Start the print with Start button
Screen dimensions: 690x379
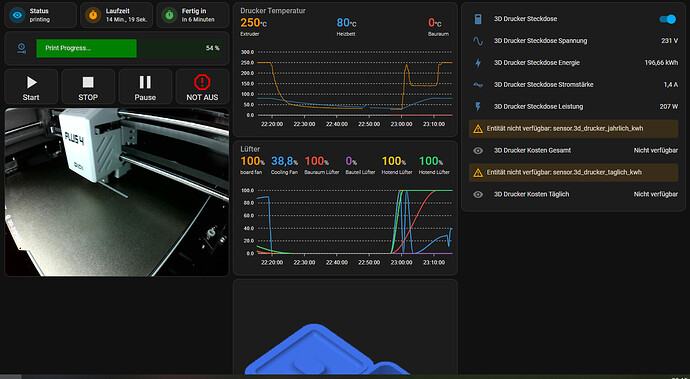click(31, 87)
